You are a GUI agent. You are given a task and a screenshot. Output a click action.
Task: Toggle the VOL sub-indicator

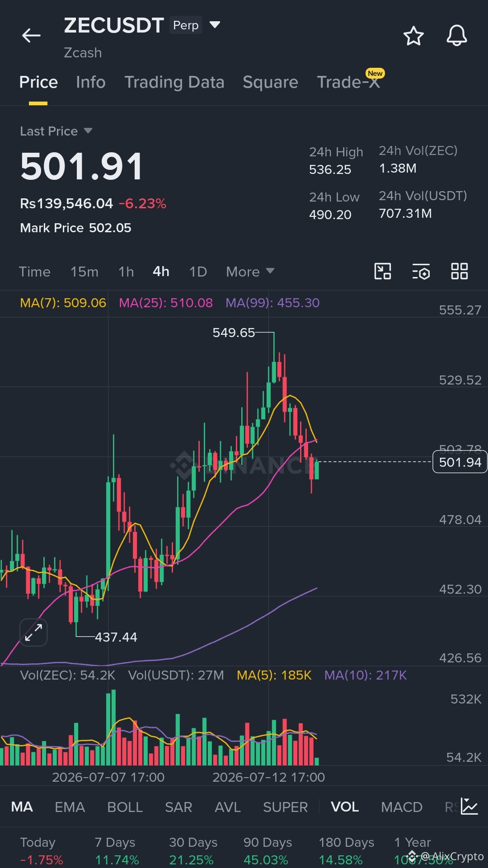pos(345,807)
